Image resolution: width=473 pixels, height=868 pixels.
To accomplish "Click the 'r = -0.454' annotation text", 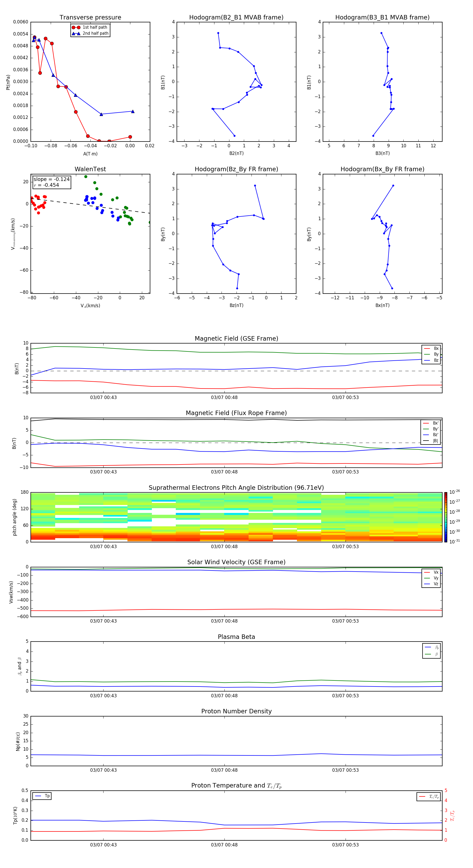I will (47, 185).
